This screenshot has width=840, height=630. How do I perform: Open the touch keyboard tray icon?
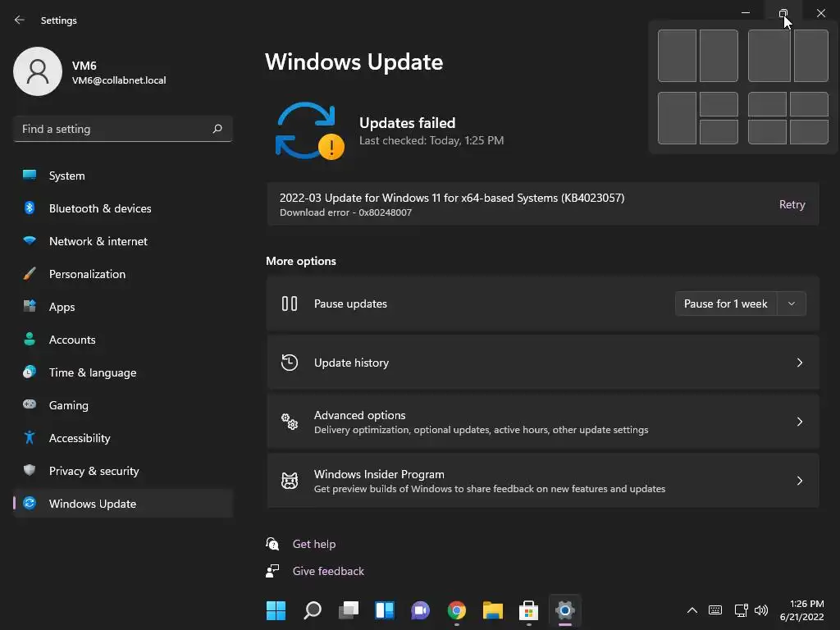click(x=715, y=609)
